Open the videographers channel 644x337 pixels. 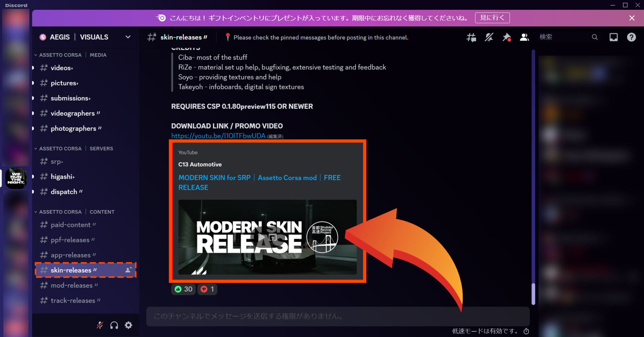tap(85, 113)
